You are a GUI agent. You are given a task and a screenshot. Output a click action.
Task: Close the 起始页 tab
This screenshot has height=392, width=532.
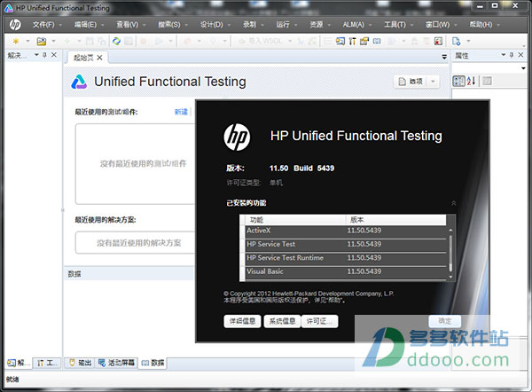99,58
